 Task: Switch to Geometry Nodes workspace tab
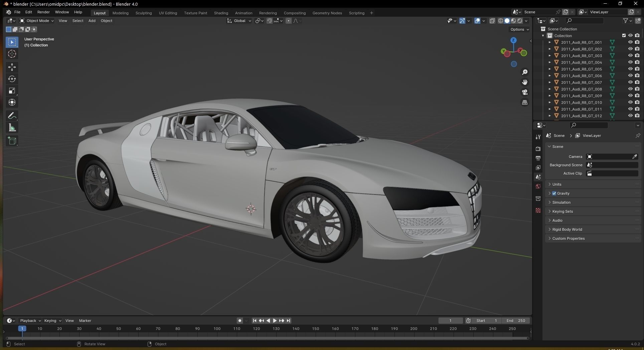pos(327,13)
